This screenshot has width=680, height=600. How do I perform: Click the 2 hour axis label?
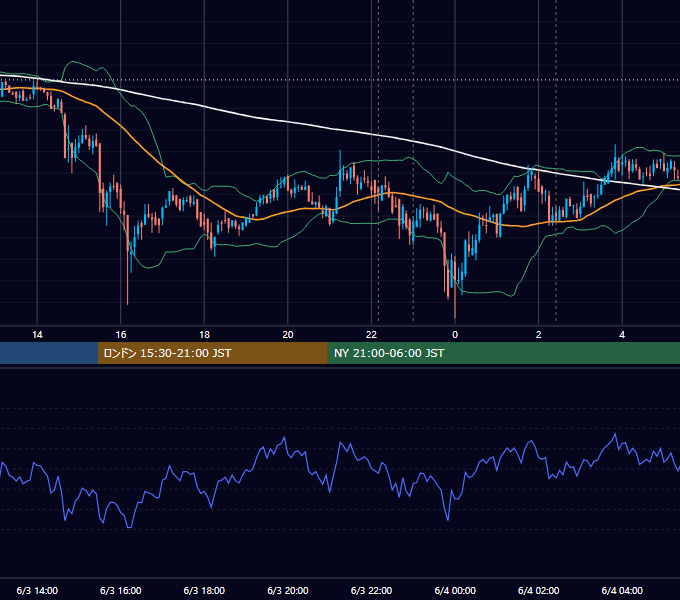coord(538,335)
